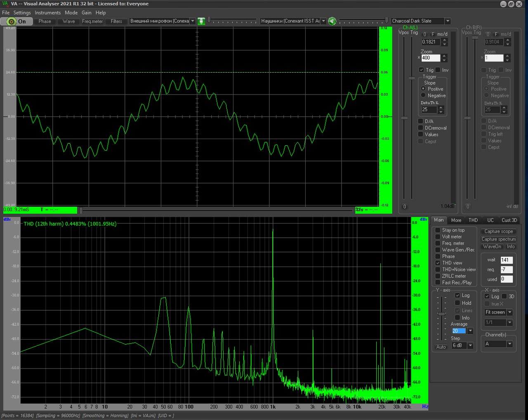The image size is (528, 420).
Task: Click the WaveOn button
Action: [492, 247]
